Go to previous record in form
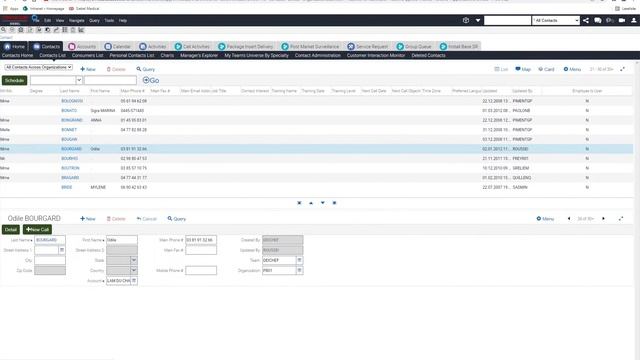The width and height of the screenshot is (640, 360). pos(569,219)
